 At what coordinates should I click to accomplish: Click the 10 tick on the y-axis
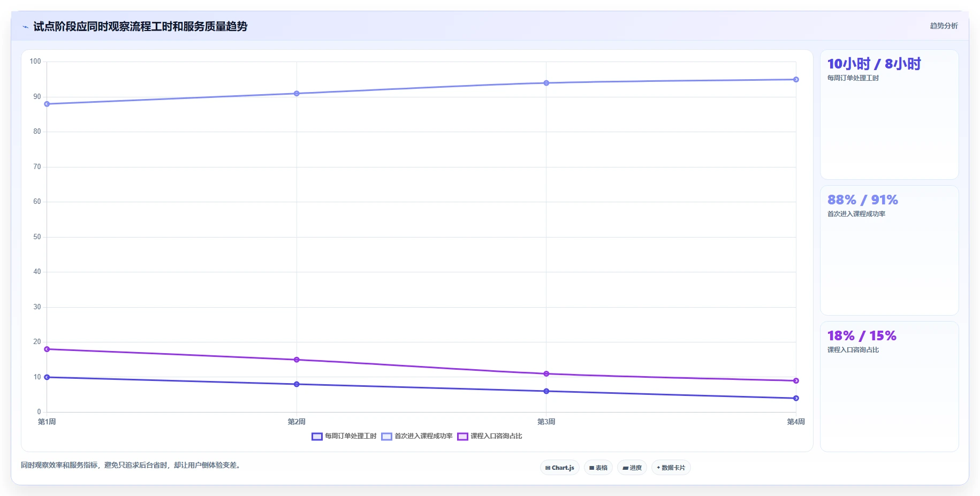(x=37, y=377)
